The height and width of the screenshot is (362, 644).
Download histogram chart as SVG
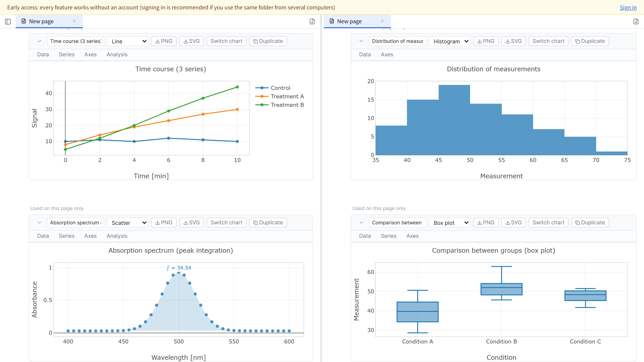click(x=514, y=41)
